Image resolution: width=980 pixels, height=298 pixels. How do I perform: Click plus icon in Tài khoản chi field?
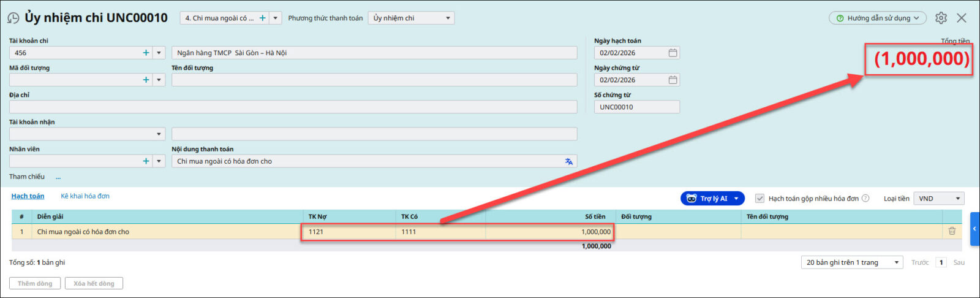click(146, 53)
